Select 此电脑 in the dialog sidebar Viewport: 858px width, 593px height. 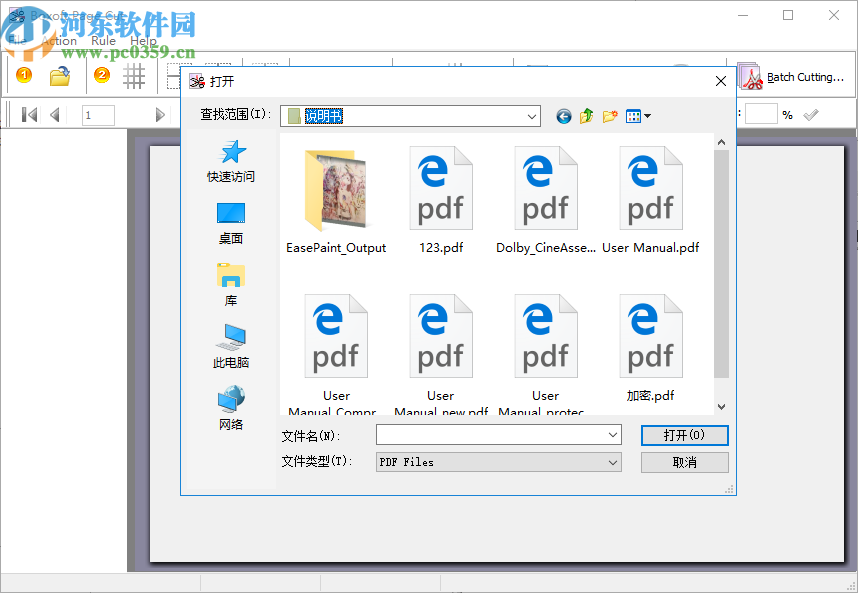coord(230,345)
